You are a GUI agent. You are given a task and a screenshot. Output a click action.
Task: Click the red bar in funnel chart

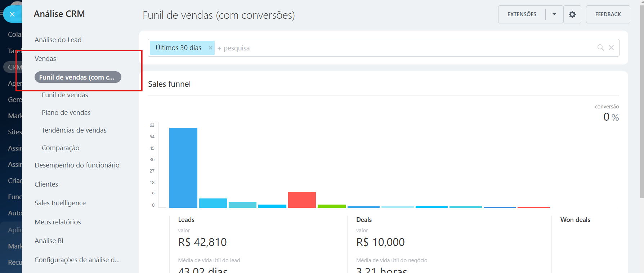click(x=302, y=200)
